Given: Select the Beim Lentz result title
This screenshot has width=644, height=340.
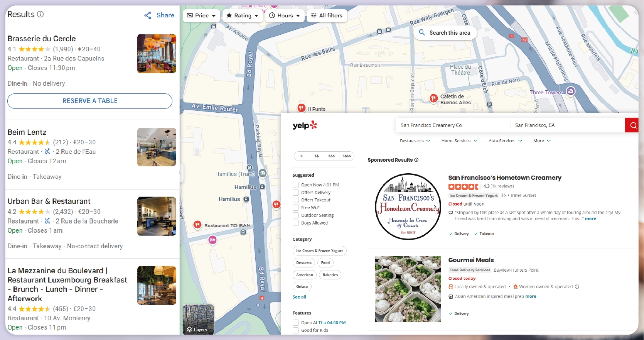Looking at the screenshot, I should (x=27, y=132).
